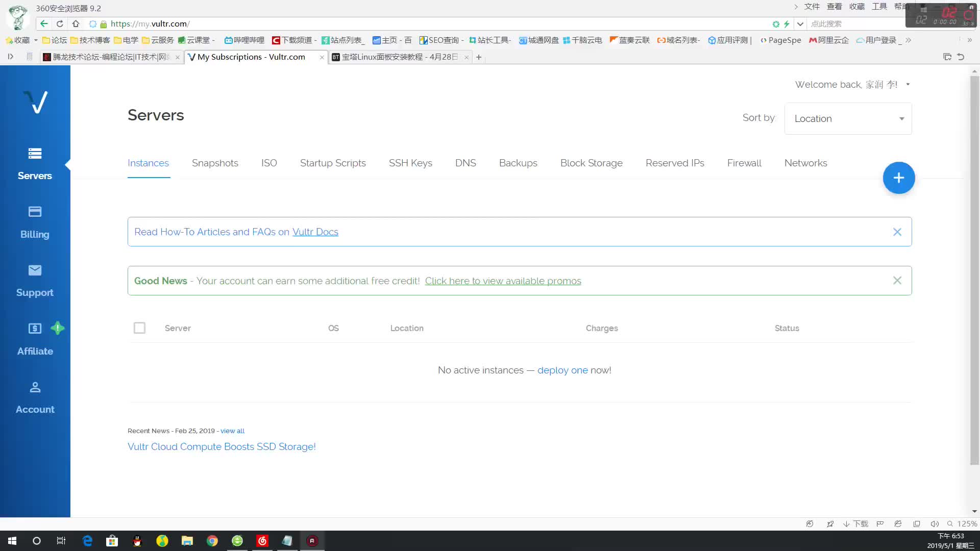This screenshot has height=551, width=980.
Task: Open the 查看 browser menu
Action: pos(834,7)
